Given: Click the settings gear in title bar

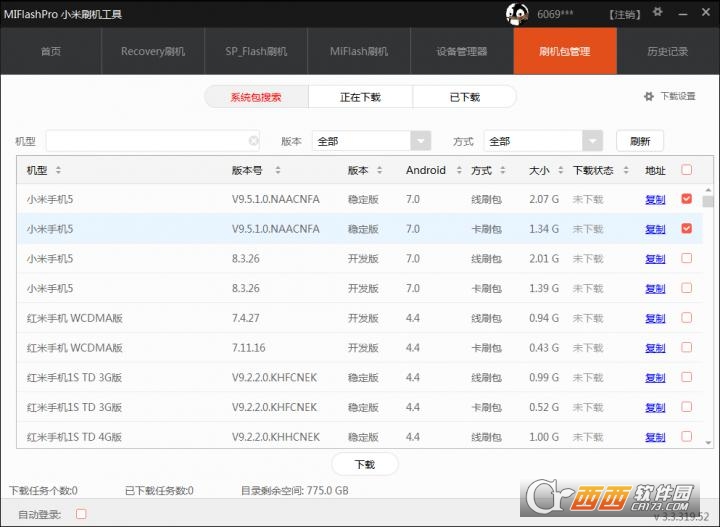Looking at the screenshot, I should 658,12.
